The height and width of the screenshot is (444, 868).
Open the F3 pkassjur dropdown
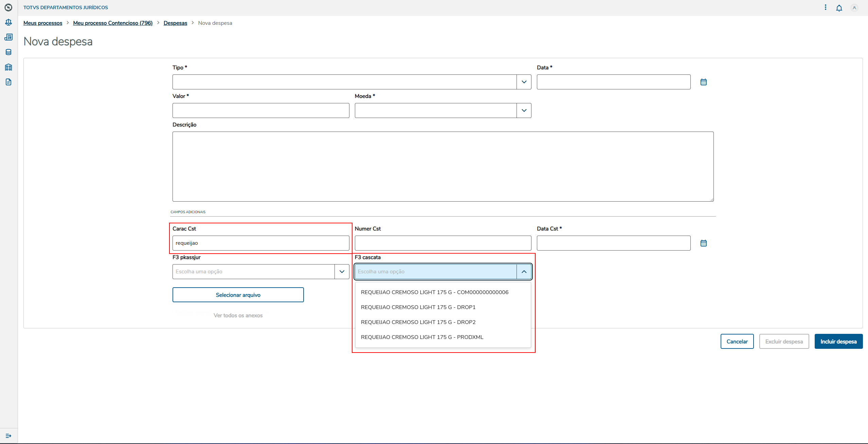click(342, 272)
